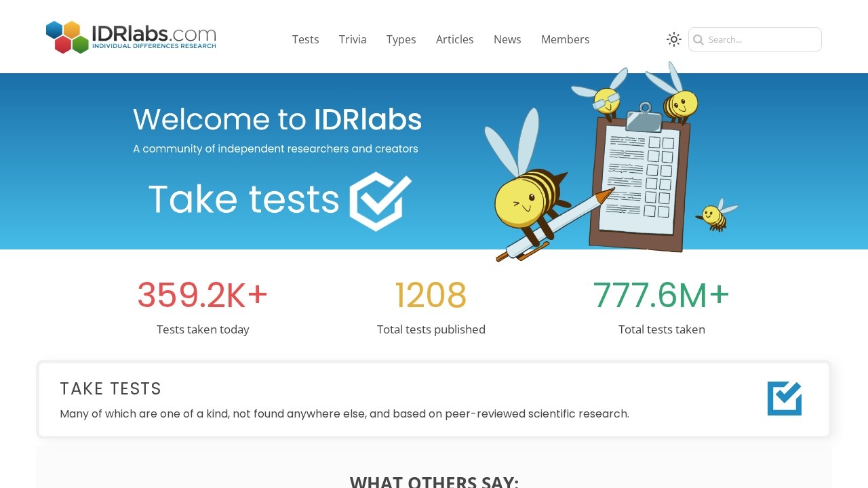Click the "Tests taken today" label

pos(203,329)
